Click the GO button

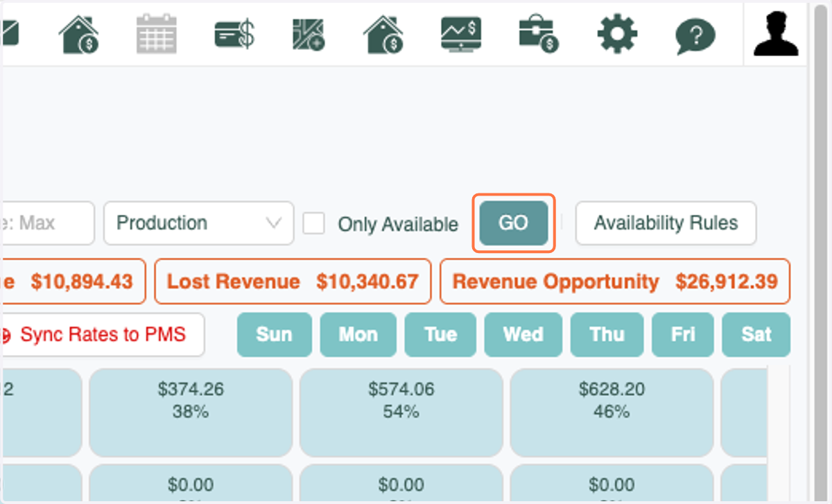coord(514,223)
